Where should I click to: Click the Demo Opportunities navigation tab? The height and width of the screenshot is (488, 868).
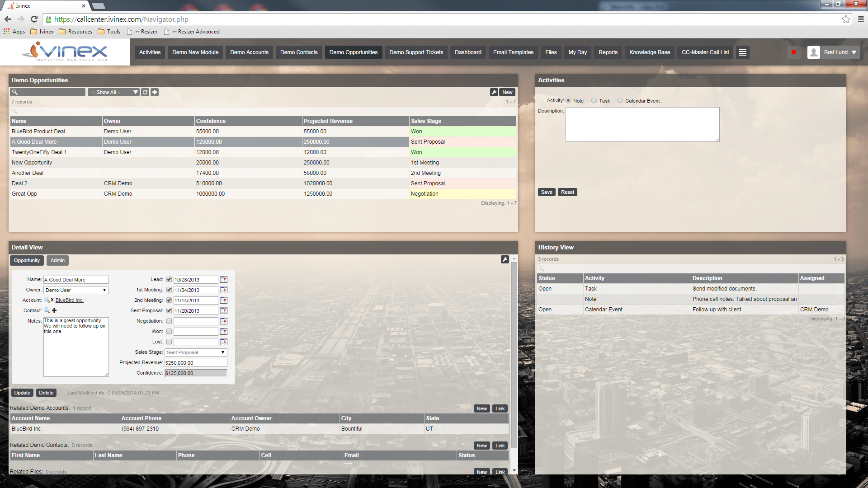pos(354,52)
